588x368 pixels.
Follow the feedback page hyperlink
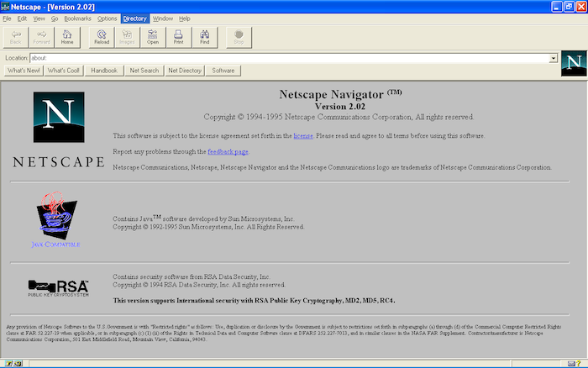pos(228,151)
